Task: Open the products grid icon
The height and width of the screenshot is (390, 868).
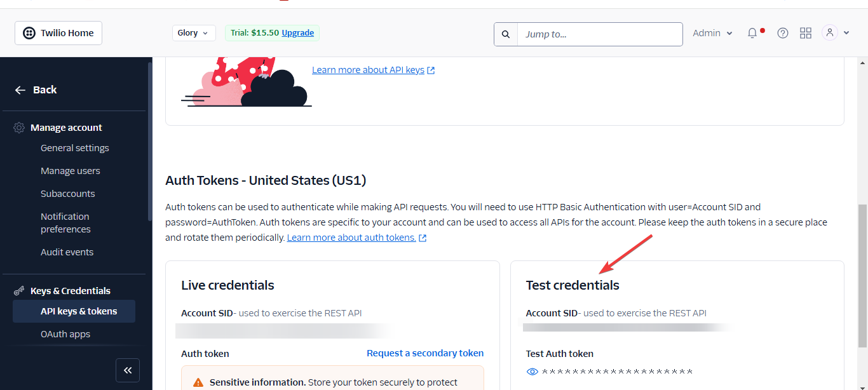Action: (x=806, y=33)
